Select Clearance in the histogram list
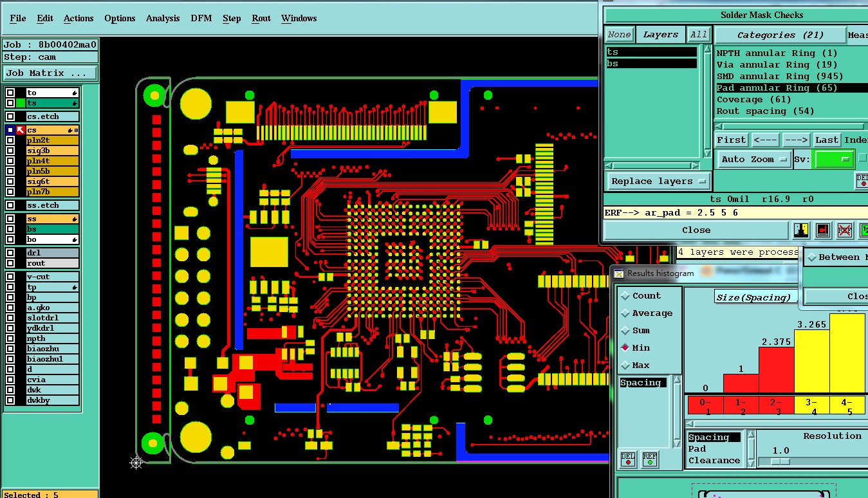 pos(714,461)
